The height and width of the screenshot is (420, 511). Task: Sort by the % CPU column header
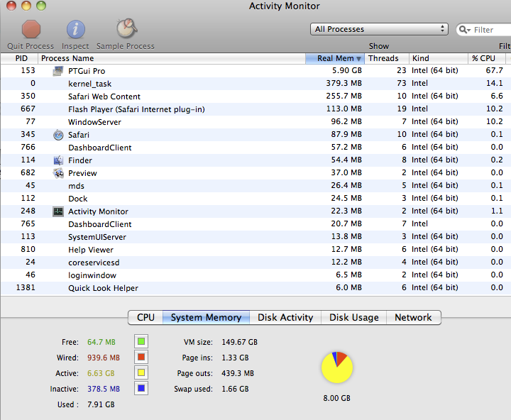click(x=487, y=58)
